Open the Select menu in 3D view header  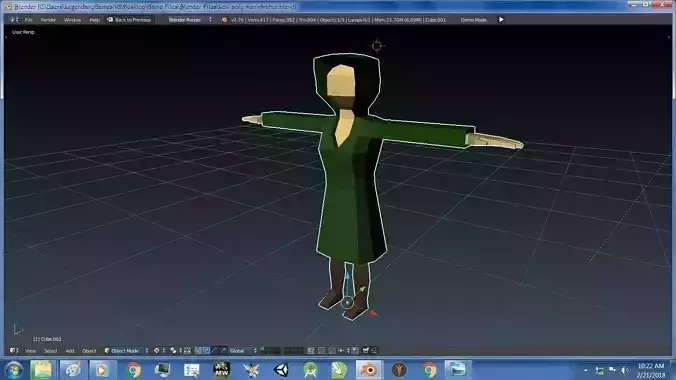pyautogui.click(x=50, y=351)
